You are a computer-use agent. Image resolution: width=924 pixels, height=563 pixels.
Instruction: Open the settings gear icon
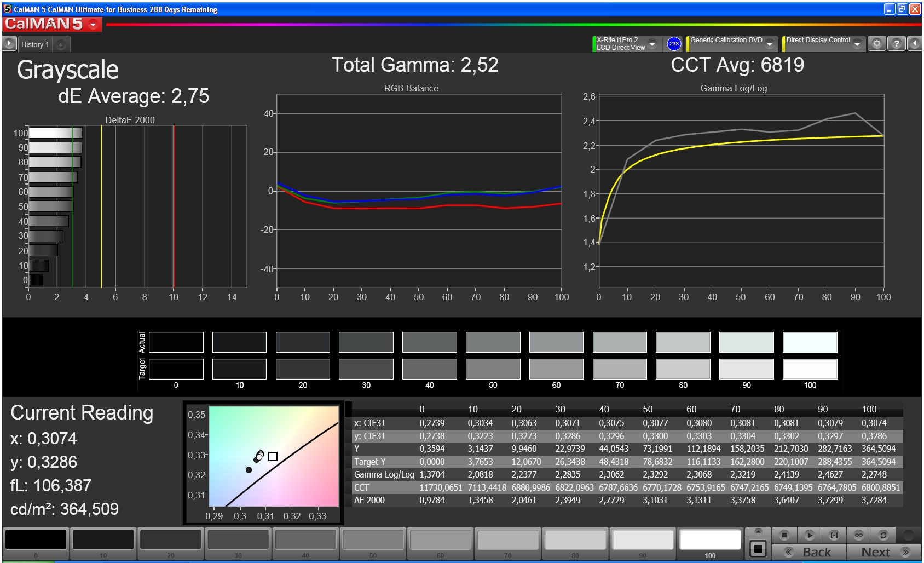pyautogui.click(x=877, y=43)
